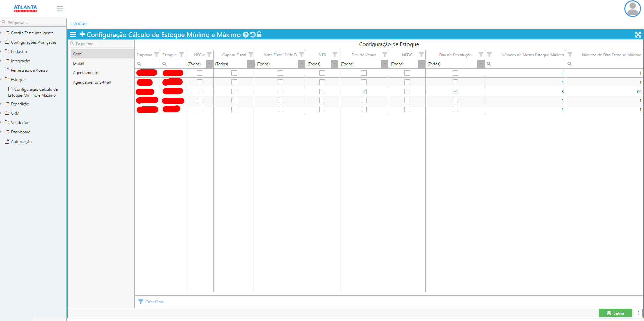
Task: Open the user profile avatar
Action: tap(632, 9)
